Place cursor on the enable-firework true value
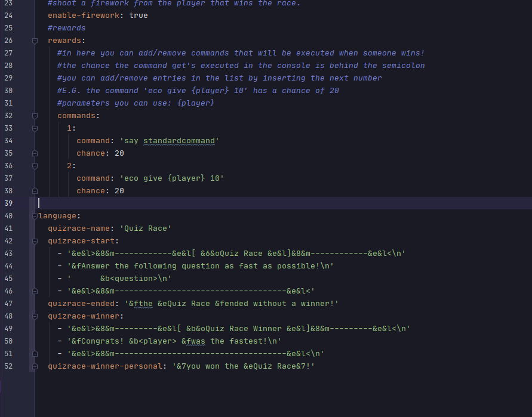 coord(138,16)
